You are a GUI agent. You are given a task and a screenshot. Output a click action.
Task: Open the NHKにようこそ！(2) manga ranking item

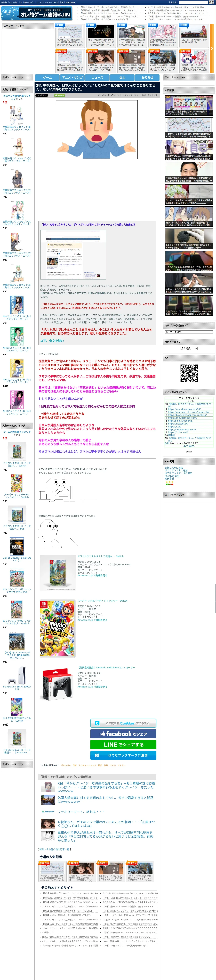click(x=17, y=307)
